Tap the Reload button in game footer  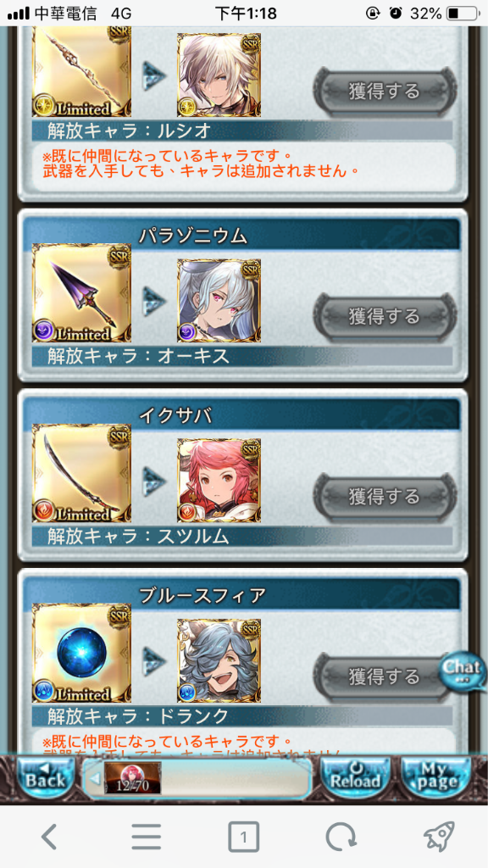point(355,779)
